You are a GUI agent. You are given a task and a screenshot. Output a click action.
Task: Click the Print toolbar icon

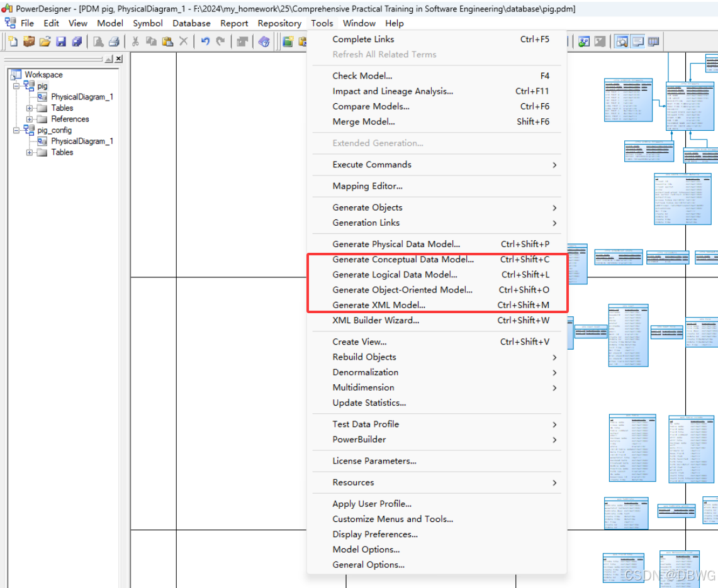pos(113,42)
